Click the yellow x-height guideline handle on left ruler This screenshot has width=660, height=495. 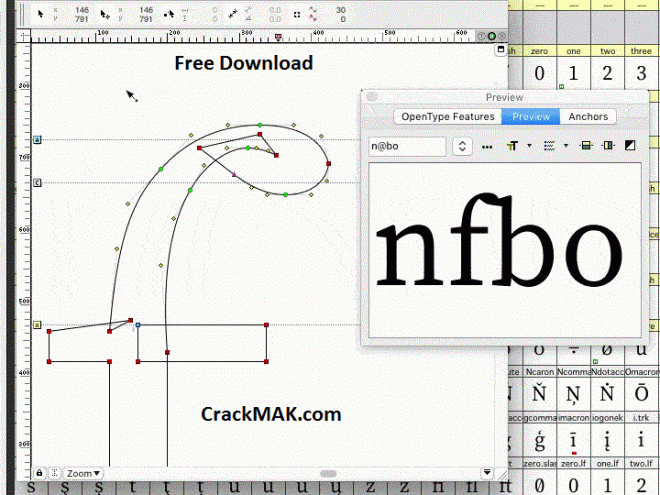[37, 325]
